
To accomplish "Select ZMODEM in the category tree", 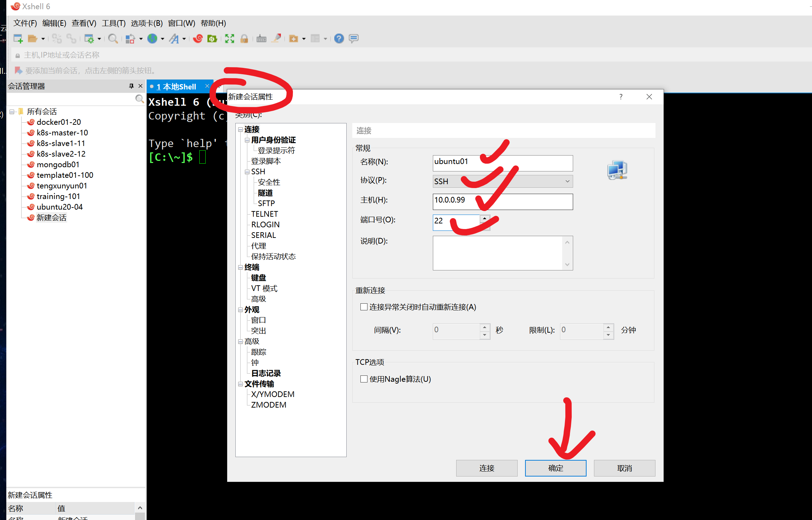I will (269, 405).
